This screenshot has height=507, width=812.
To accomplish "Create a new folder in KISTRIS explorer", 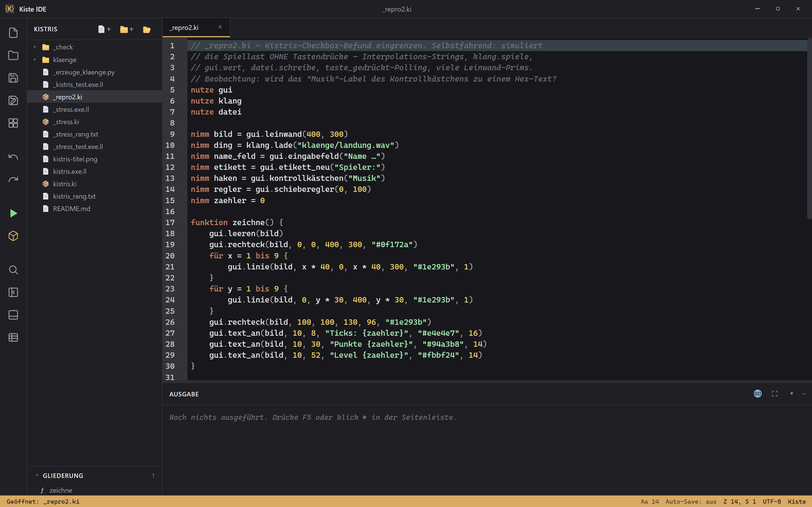I will (x=127, y=29).
